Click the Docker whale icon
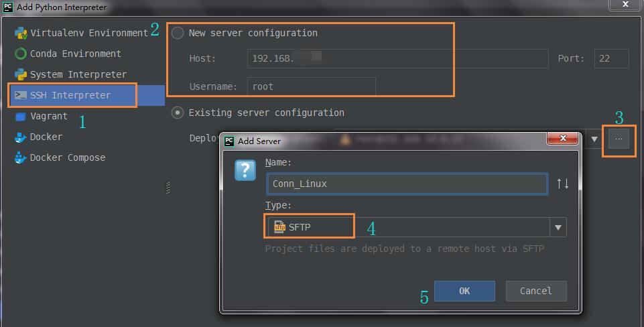The width and height of the screenshot is (644, 327). pos(21,137)
